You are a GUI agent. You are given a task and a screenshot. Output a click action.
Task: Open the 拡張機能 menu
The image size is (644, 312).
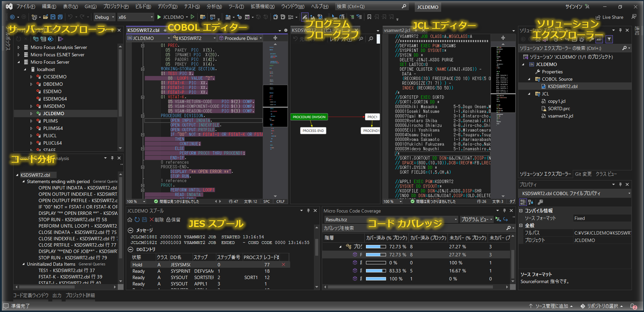pos(263,7)
